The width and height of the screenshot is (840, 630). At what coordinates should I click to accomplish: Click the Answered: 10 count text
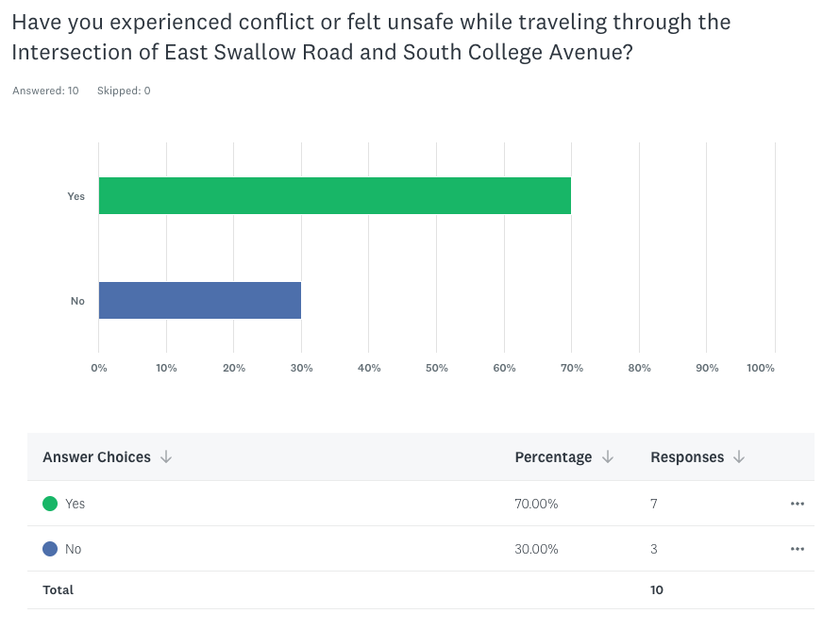[45, 91]
